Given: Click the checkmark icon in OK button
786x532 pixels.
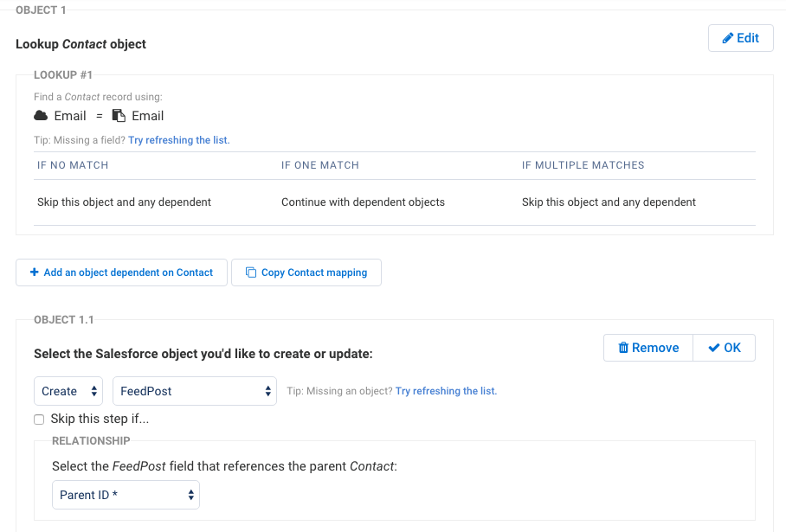Looking at the screenshot, I should (x=713, y=348).
